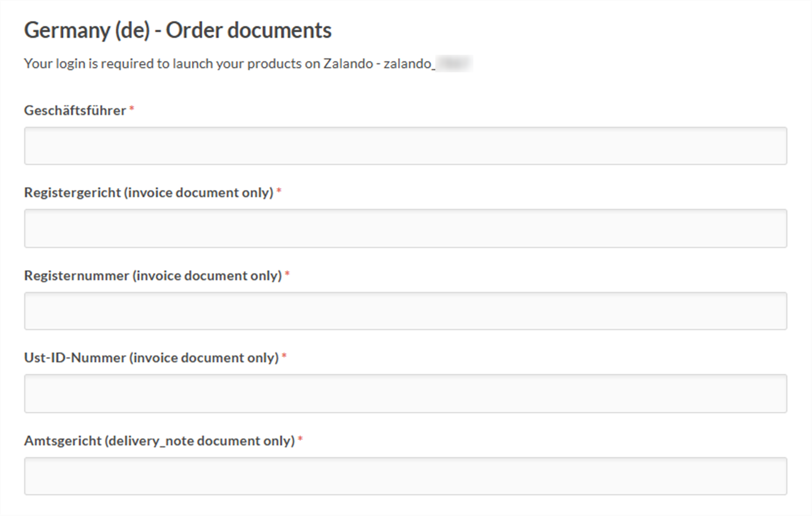Click inside the topmost empty text box
The width and height of the screenshot is (812, 516).
click(x=406, y=145)
